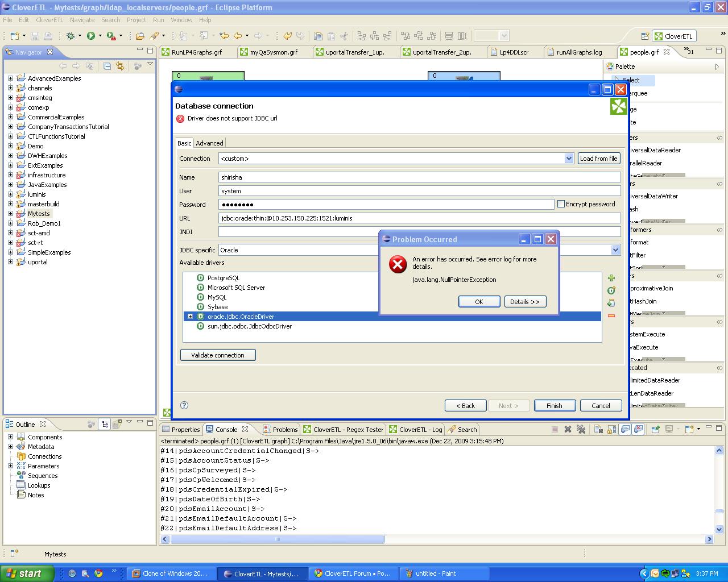The image size is (728, 582).
Task: Click Load from file button
Action: tap(599, 159)
